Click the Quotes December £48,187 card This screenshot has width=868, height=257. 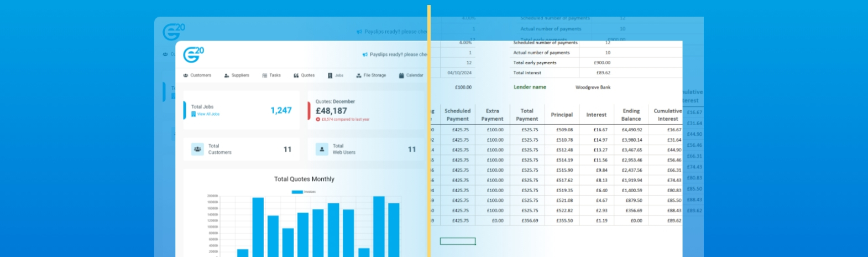coord(365,110)
